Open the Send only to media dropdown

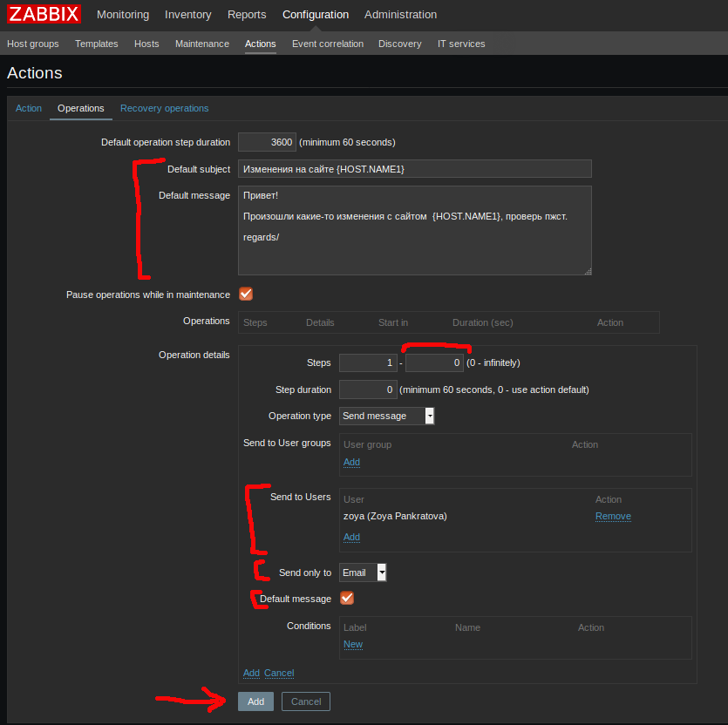[x=362, y=573]
